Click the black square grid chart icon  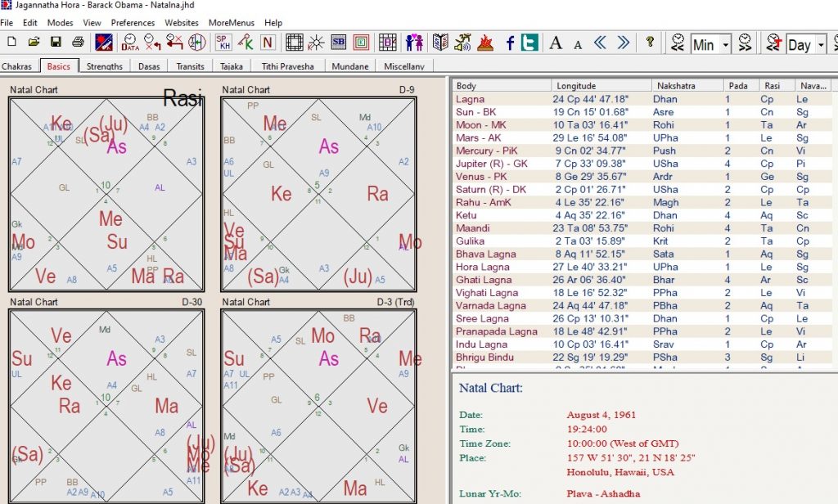tap(294, 43)
